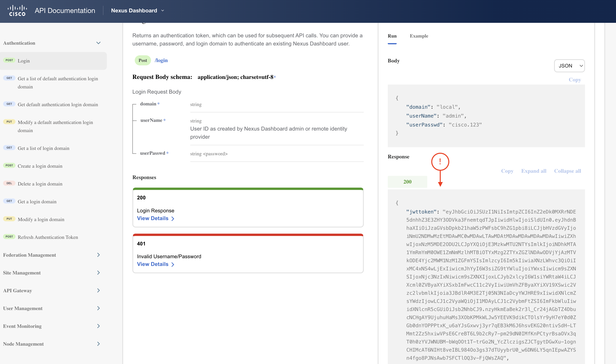Click the request body JSON editor
Viewport: 616px width, 364px height.
[x=486, y=116]
